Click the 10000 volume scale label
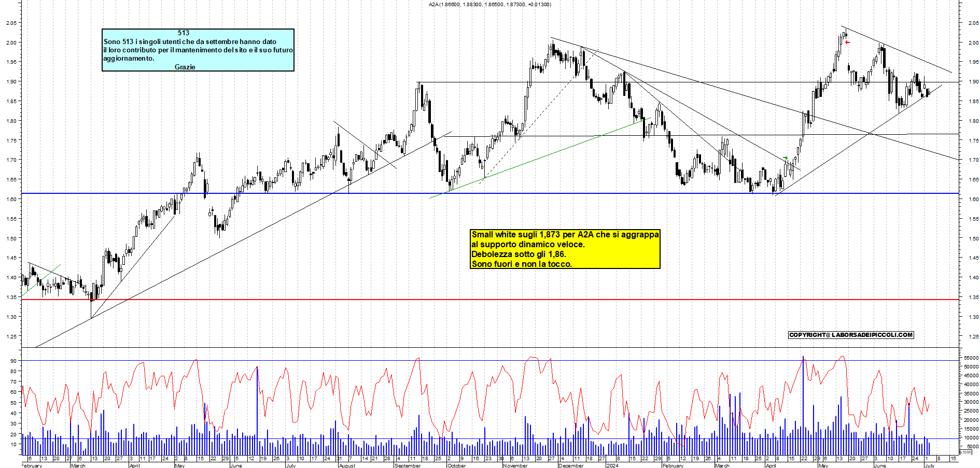This screenshot has height=468, width=980. point(971,437)
